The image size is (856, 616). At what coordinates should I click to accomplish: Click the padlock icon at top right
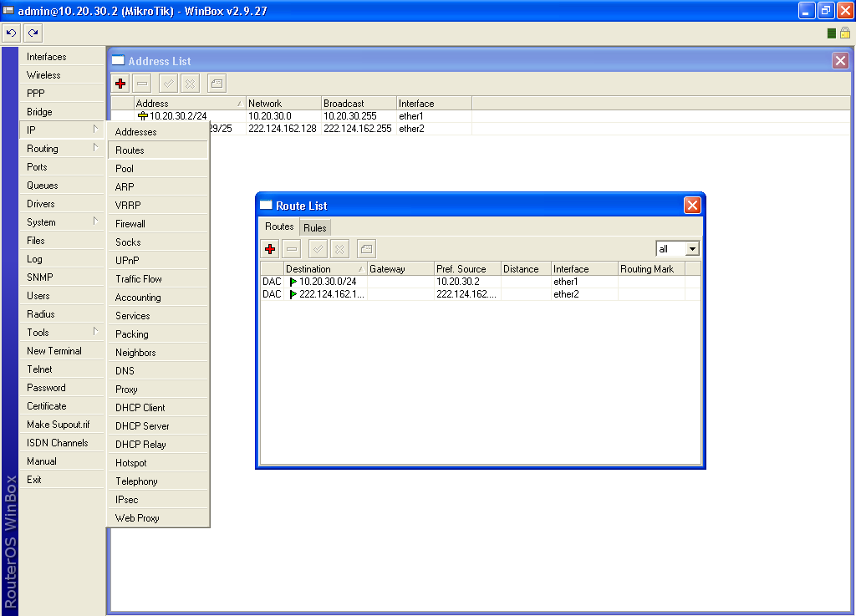pyautogui.click(x=844, y=33)
